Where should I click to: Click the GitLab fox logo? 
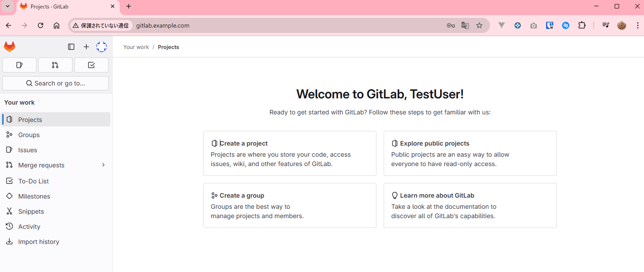9,47
